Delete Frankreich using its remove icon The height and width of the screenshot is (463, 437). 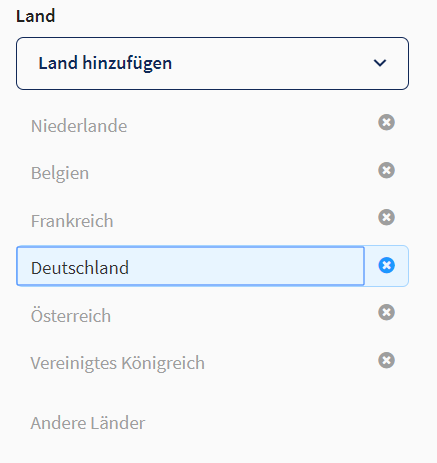(386, 217)
